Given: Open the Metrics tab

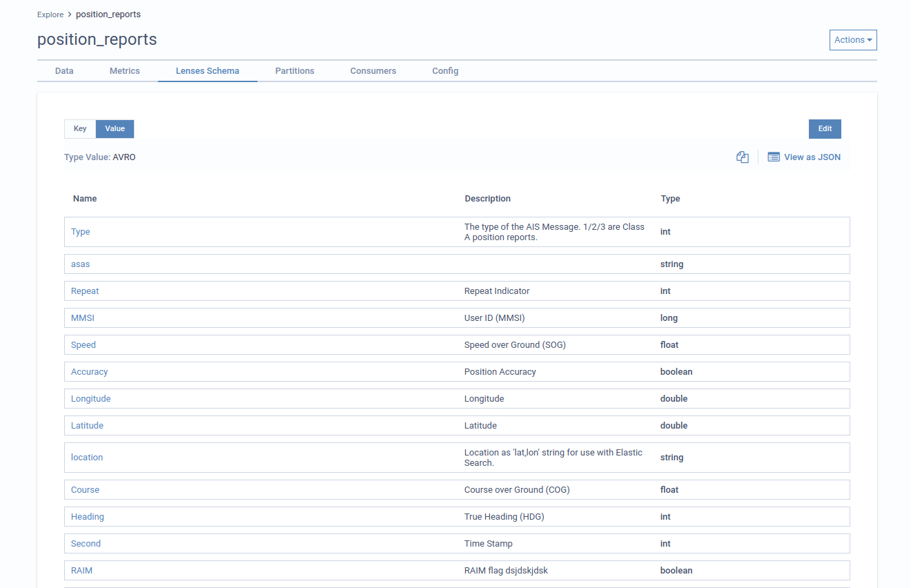Looking at the screenshot, I should point(125,71).
